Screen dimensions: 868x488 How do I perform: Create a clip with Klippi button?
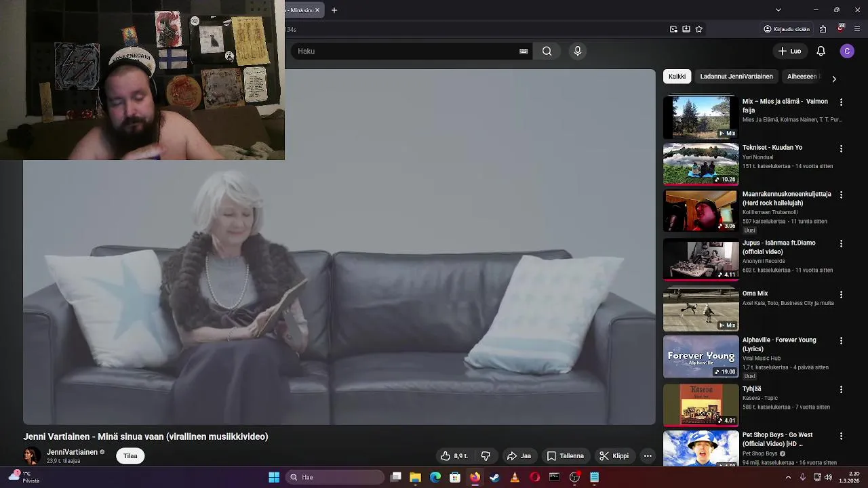[614, 456]
